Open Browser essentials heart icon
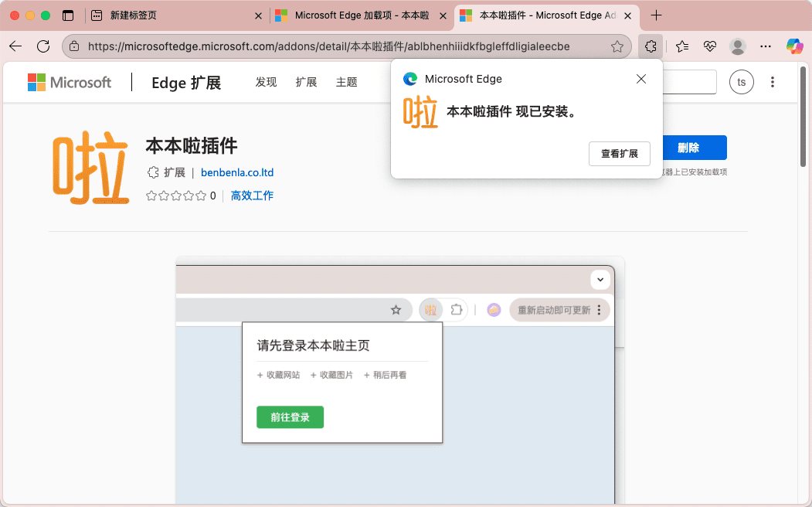Image resolution: width=812 pixels, height=507 pixels. click(x=710, y=46)
